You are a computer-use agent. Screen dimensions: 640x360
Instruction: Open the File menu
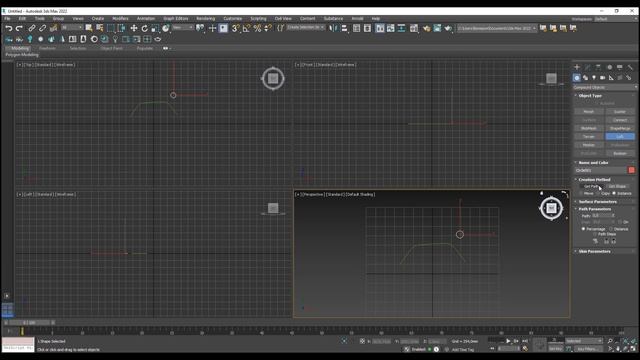click(x=7, y=18)
